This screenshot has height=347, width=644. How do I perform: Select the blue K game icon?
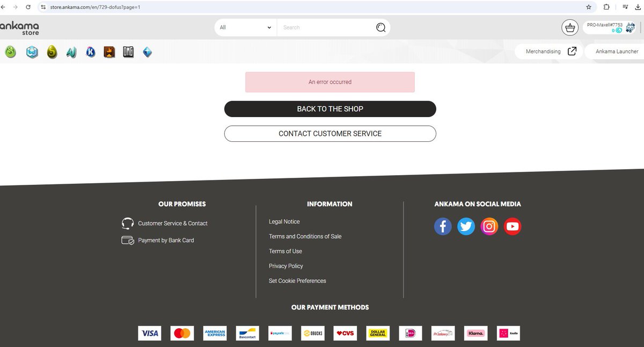tap(91, 52)
